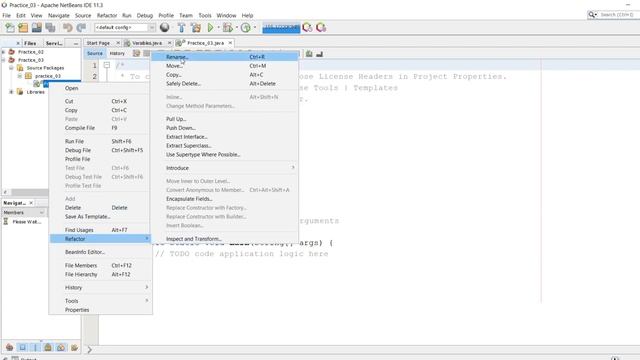Choose Safely Delete in Refactor submenu
The height and width of the screenshot is (360, 640).
[225, 84]
